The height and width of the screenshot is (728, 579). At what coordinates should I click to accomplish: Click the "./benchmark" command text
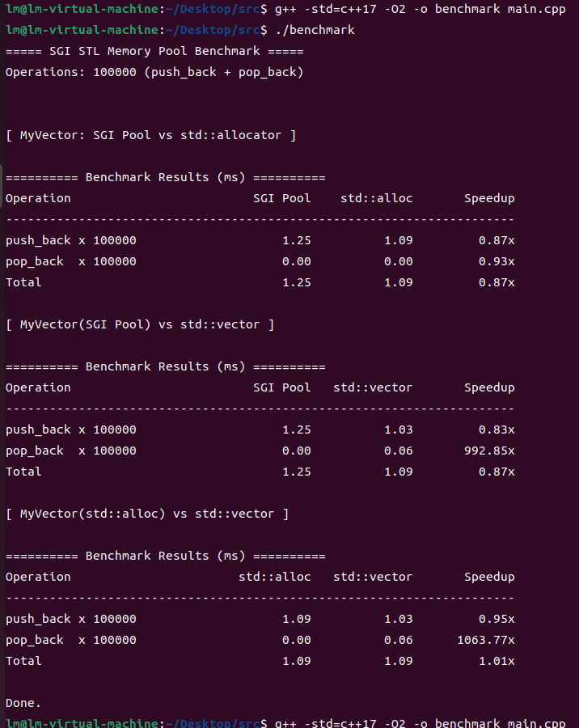click(315, 30)
